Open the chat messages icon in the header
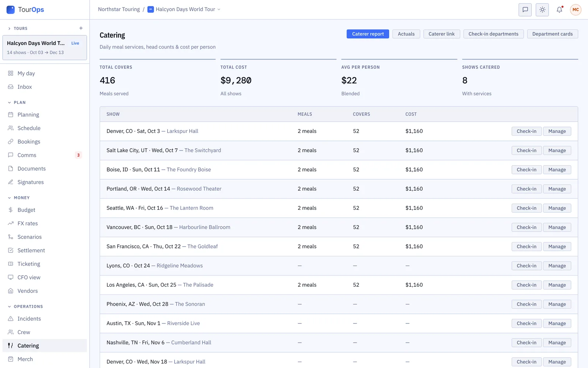Screen dimensions: 588x368 click(525, 10)
